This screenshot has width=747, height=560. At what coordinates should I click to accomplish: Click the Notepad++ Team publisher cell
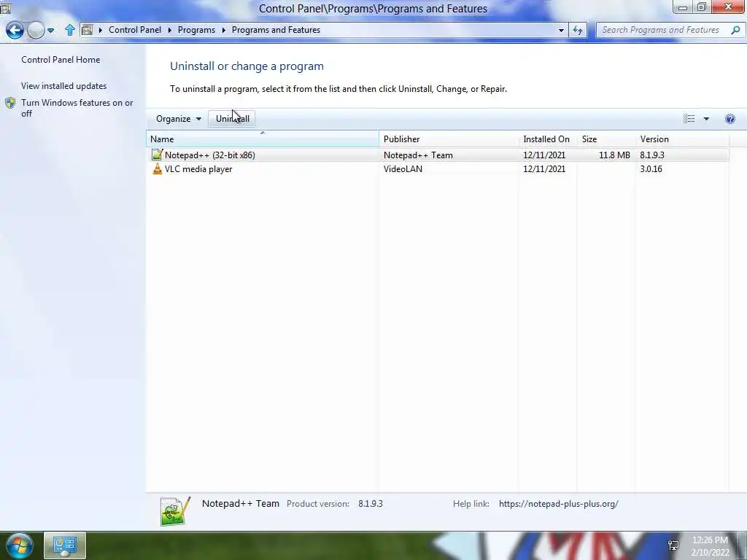tap(418, 155)
